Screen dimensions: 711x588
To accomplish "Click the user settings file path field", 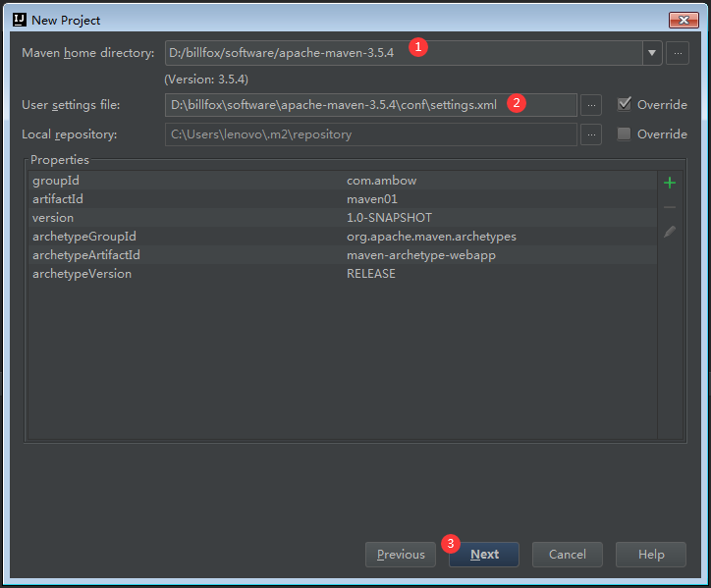I will 371,105.
